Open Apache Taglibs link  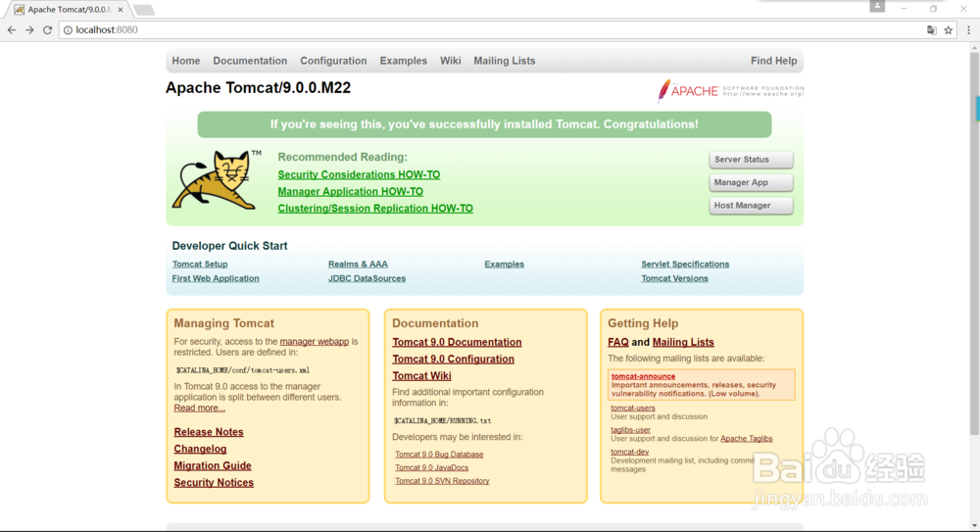(746, 438)
